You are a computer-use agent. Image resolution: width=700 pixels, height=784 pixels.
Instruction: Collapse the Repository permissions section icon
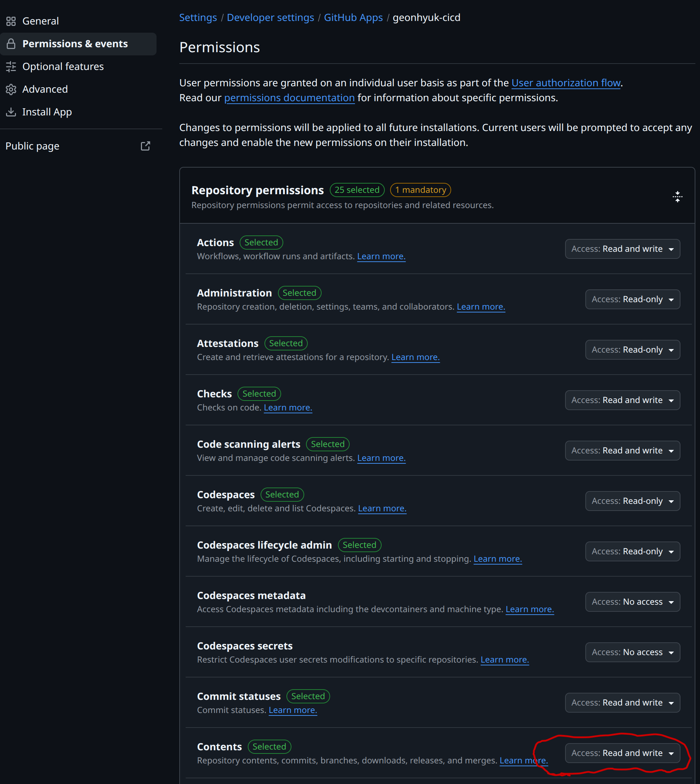tap(677, 197)
